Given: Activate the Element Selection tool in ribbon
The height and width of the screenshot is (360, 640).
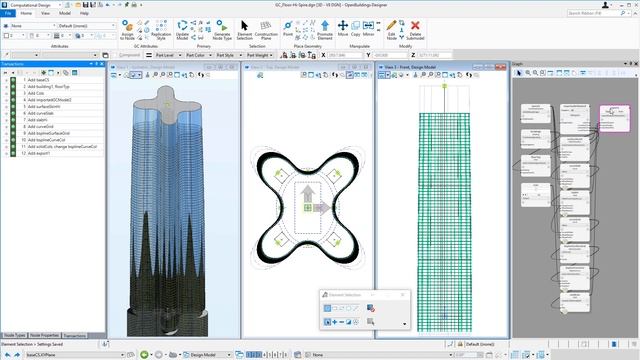Looking at the screenshot, I should tap(244, 30).
